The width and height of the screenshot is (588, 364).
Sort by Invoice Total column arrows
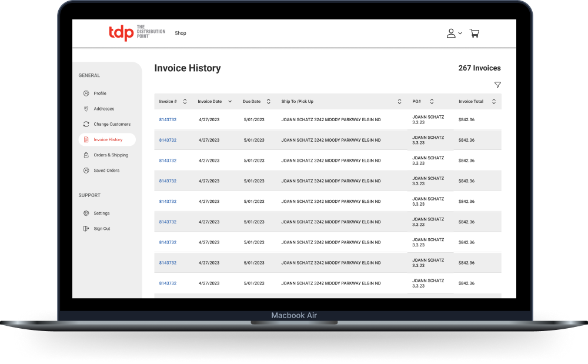[494, 102]
